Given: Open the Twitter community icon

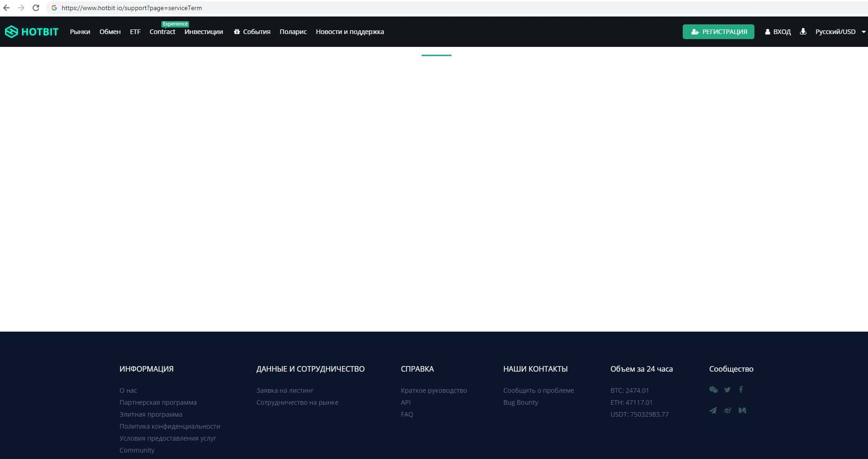Looking at the screenshot, I should (727, 390).
